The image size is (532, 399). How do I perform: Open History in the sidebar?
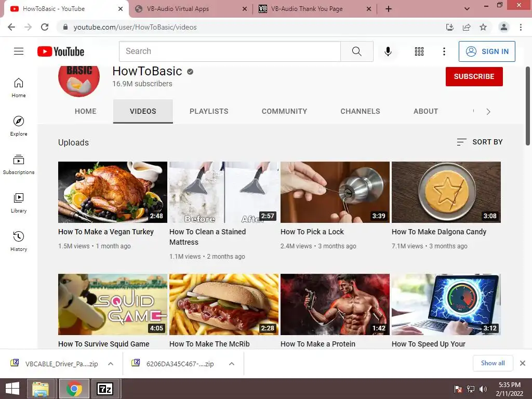click(x=19, y=241)
